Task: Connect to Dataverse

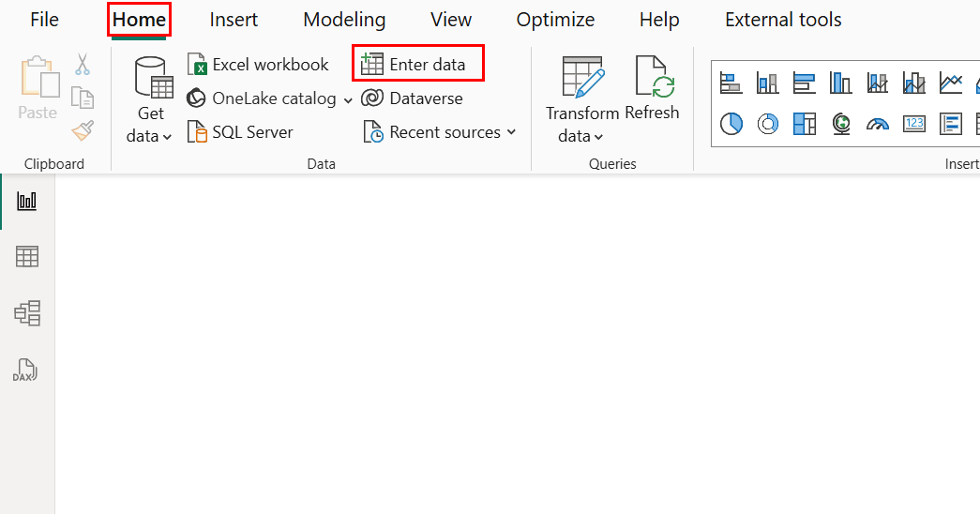Action: tap(413, 98)
